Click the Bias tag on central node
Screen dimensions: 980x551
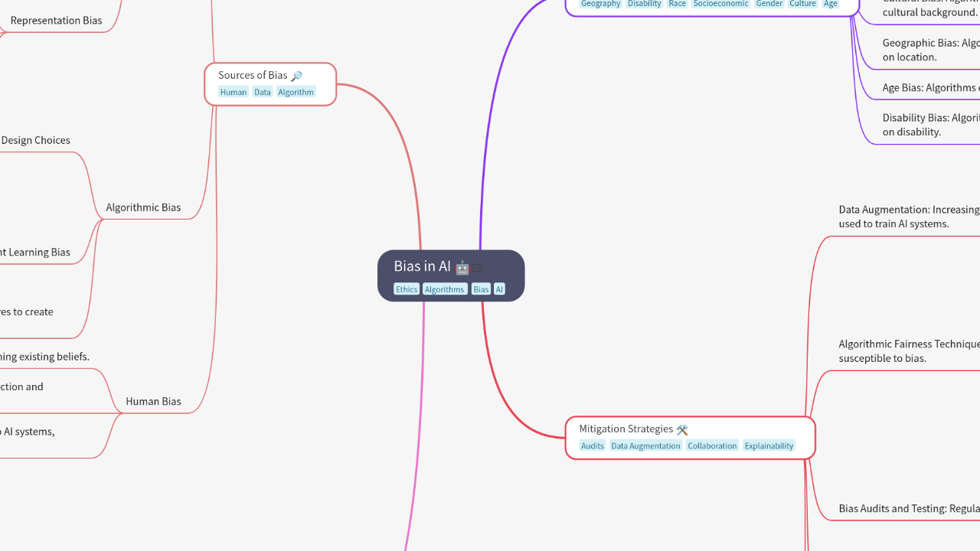(x=481, y=289)
